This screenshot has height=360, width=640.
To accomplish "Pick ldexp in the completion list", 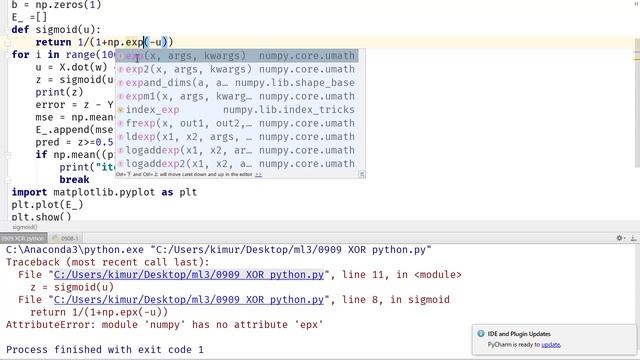I will point(237,136).
